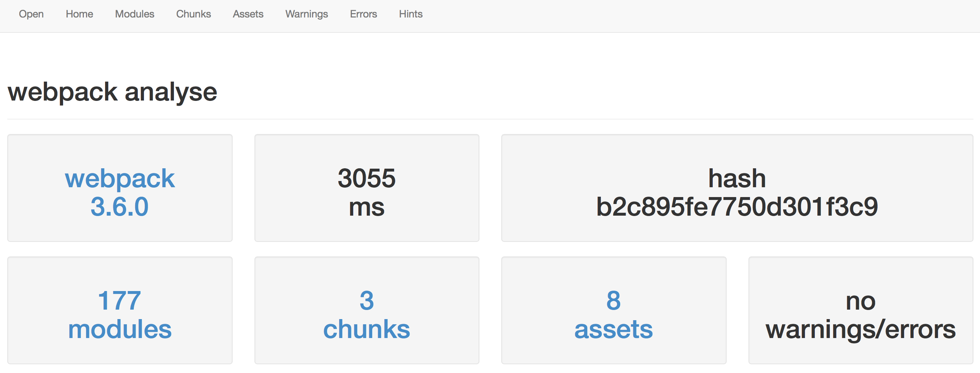
Task: Return to the Home view
Action: tap(79, 14)
